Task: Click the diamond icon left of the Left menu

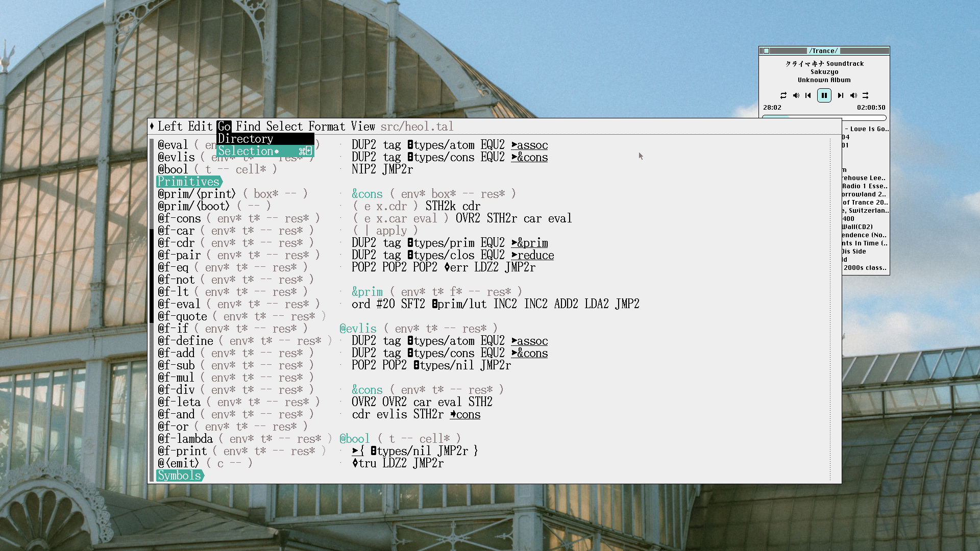Action: pos(152,126)
